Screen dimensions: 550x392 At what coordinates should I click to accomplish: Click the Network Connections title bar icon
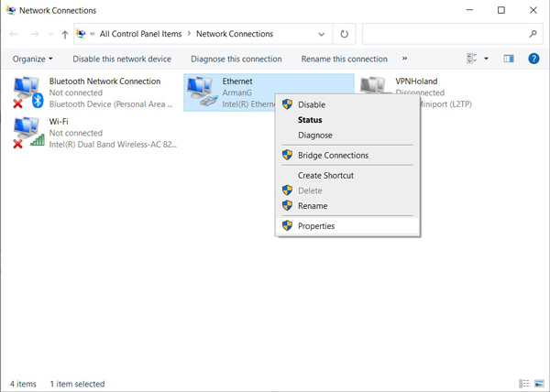click(11, 10)
